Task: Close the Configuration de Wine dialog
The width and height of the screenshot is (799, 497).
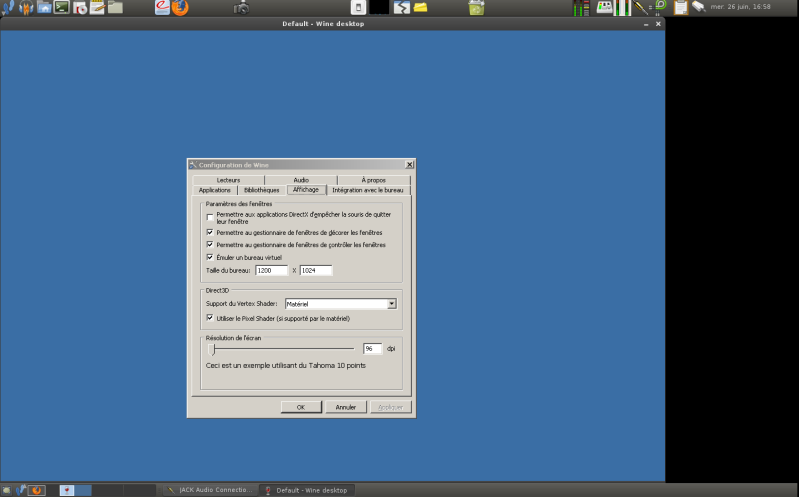Action: [409, 165]
